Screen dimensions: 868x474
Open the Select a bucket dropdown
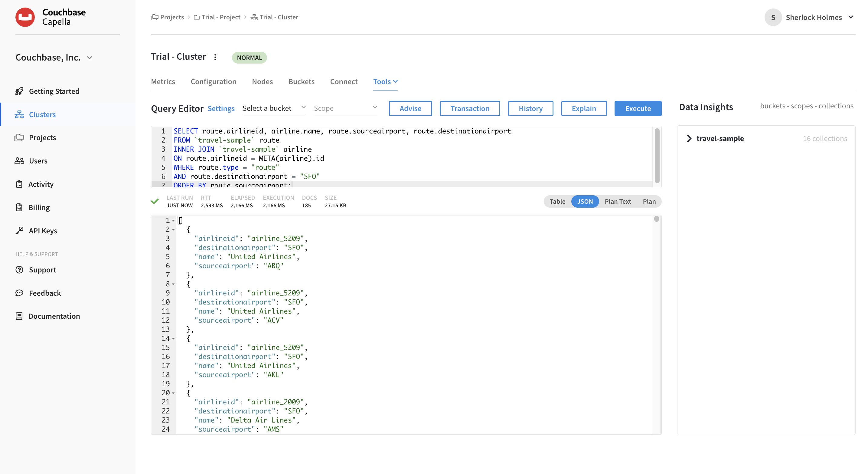tap(274, 108)
